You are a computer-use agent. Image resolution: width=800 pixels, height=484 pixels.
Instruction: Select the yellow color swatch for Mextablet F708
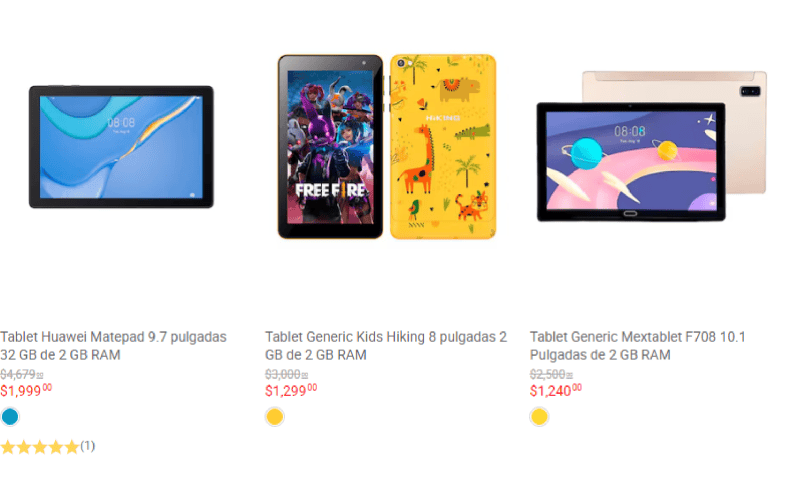click(x=539, y=417)
